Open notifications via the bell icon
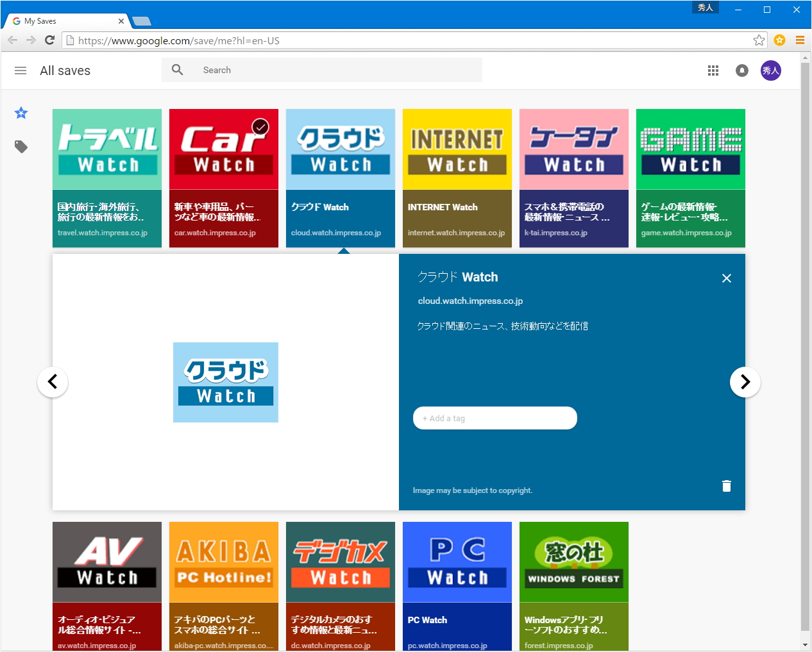Viewport: 812px width, 652px height. [x=742, y=71]
